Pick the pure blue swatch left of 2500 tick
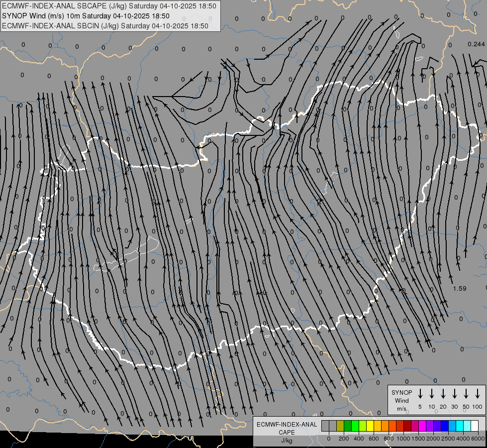Screen dimensions: 487x448 pyautogui.click(x=445, y=426)
